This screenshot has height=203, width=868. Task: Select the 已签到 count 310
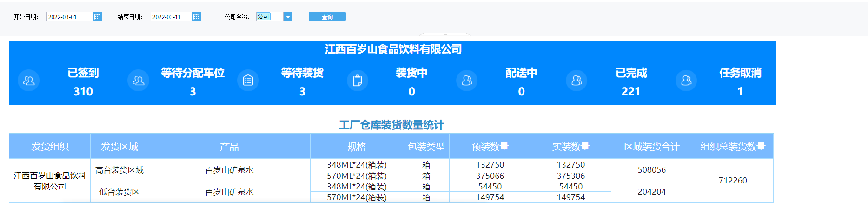click(x=83, y=92)
